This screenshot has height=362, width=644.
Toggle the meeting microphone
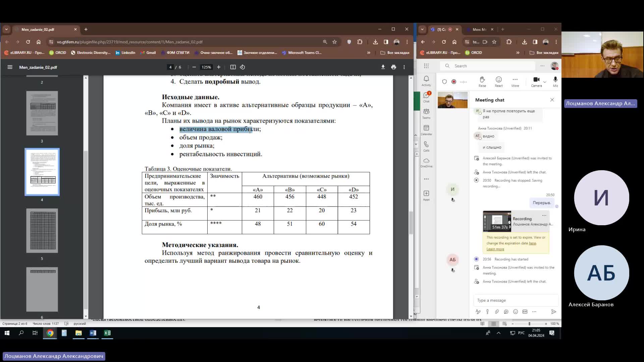tap(555, 81)
